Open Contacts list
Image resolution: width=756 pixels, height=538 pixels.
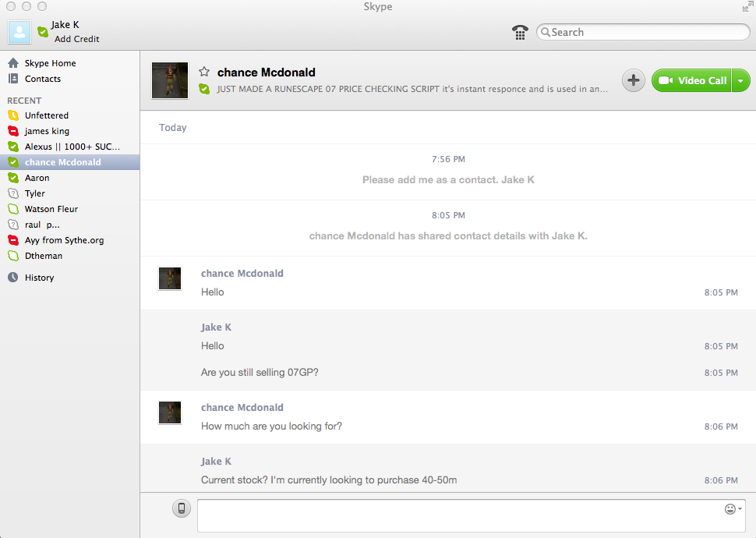[x=70, y=79]
